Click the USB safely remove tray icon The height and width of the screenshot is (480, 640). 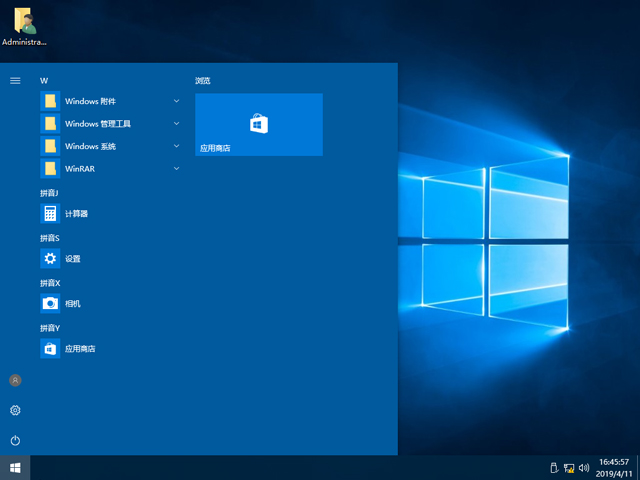pos(553,468)
